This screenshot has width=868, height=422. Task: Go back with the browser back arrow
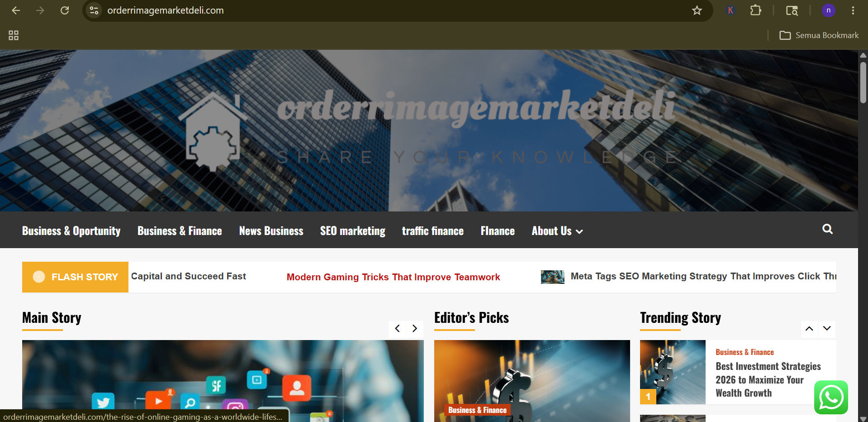click(x=16, y=10)
